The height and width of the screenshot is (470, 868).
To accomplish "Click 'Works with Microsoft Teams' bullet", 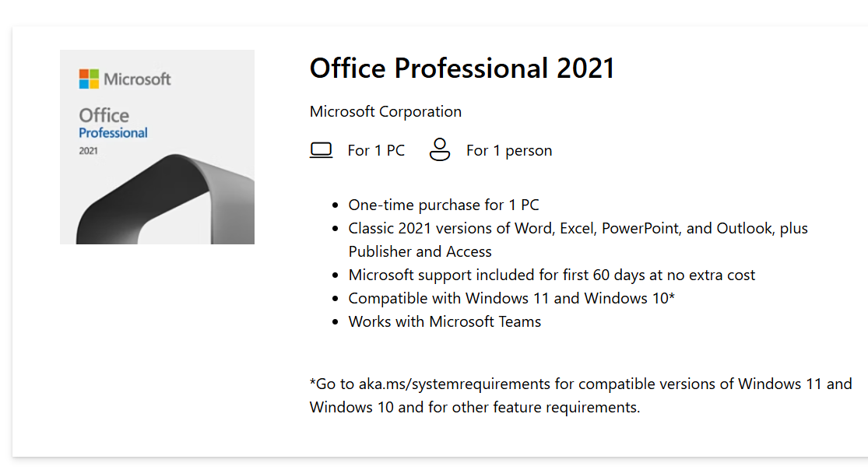I will pyautogui.click(x=445, y=321).
